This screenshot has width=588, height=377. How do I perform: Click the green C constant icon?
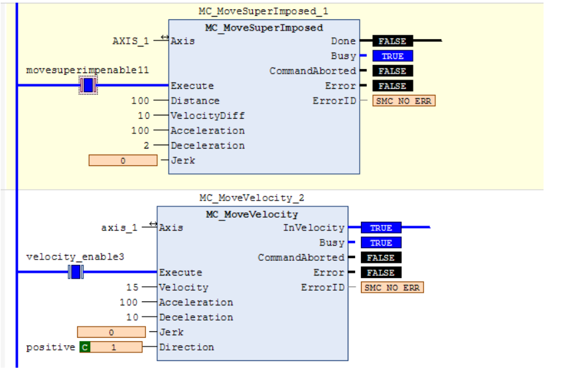point(85,347)
